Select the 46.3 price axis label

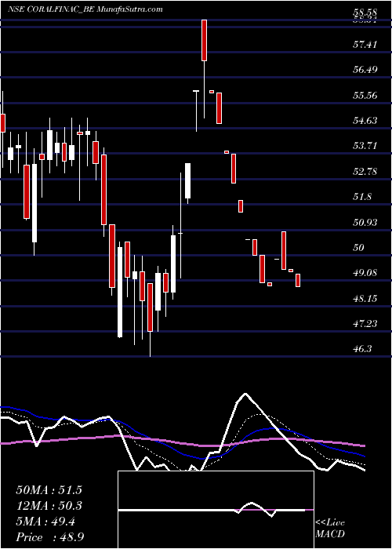[362, 349]
